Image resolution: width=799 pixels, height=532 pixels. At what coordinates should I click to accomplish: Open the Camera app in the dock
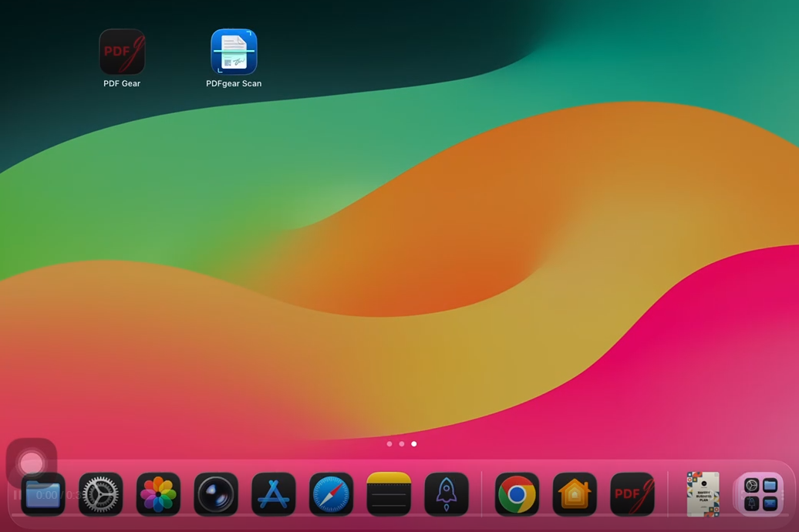point(216,494)
